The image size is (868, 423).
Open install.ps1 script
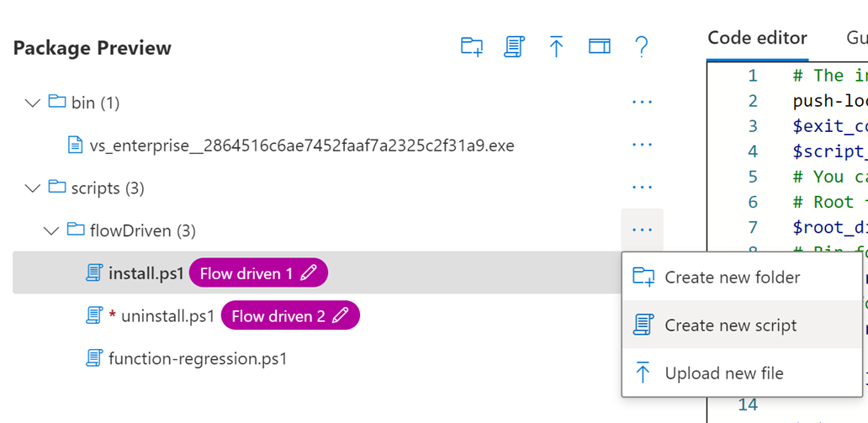[146, 273]
